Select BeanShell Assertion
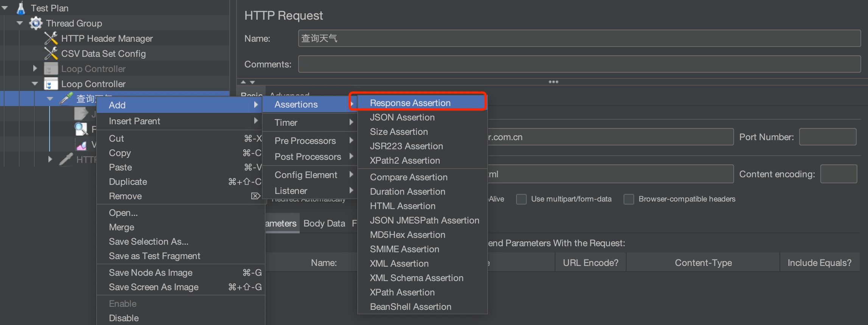The width and height of the screenshot is (868, 325). pos(422,306)
